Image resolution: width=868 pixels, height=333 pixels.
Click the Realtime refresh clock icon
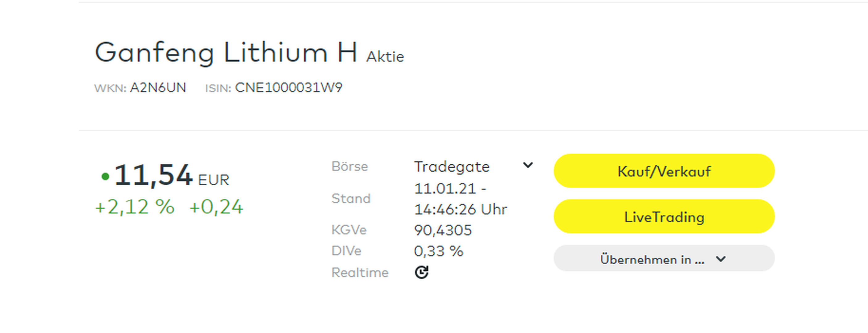pyautogui.click(x=421, y=272)
